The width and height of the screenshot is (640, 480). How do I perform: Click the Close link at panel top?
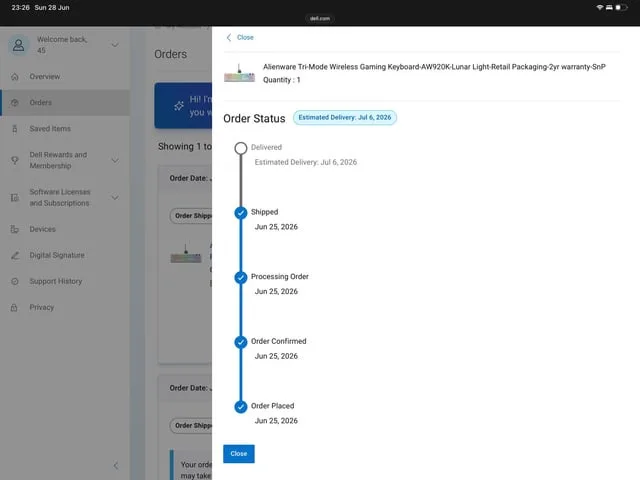point(245,38)
